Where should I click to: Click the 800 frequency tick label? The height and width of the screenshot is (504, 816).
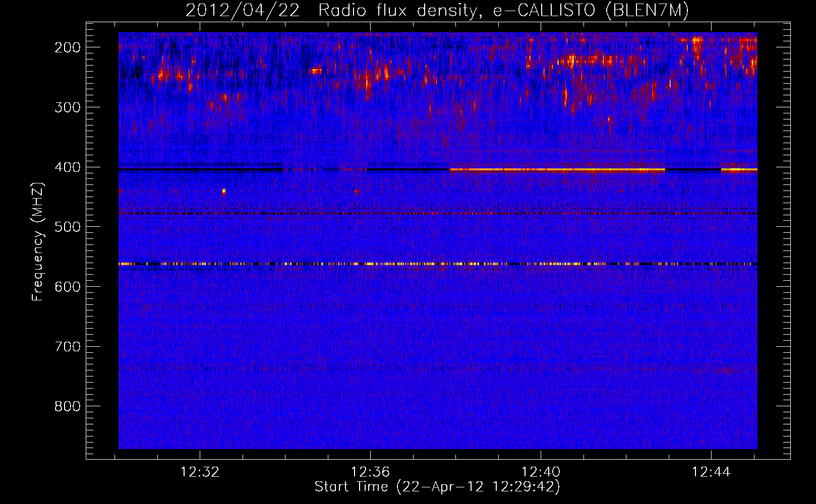pyautogui.click(x=68, y=406)
